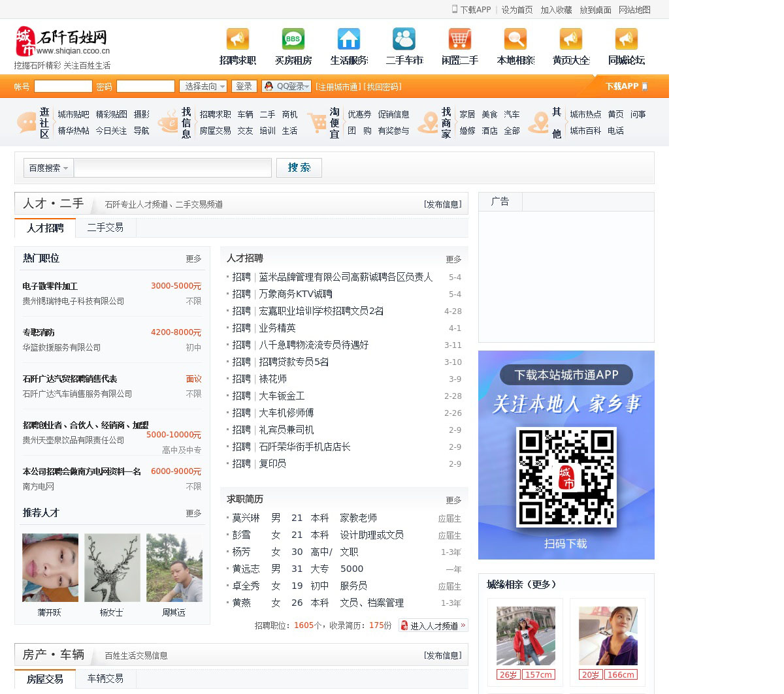Open 电子散零件加工 job posting

pos(50,286)
